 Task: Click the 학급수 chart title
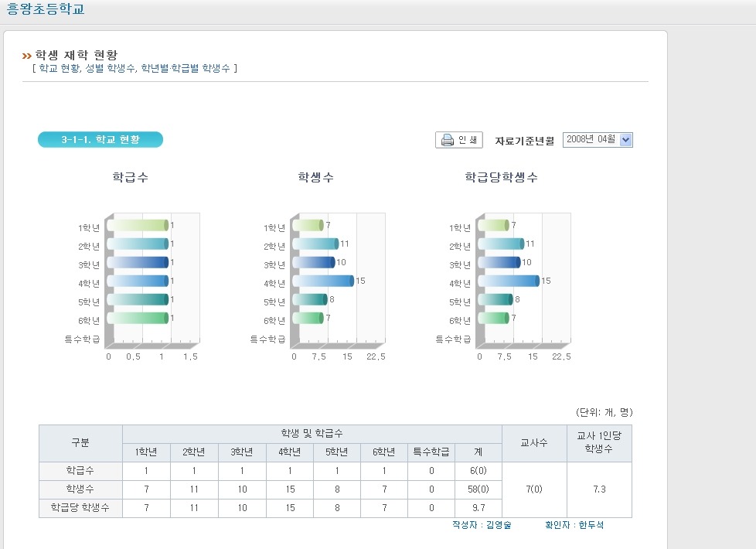[x=130, y=177]
